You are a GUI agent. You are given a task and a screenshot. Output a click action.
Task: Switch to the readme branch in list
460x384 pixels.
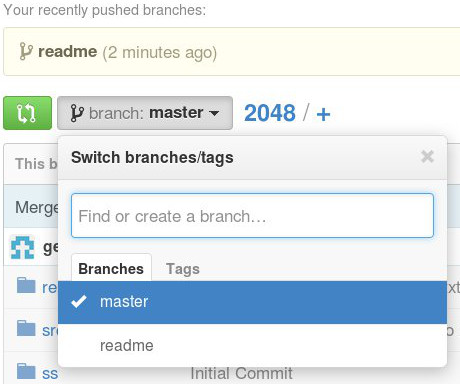coord(252,345)
